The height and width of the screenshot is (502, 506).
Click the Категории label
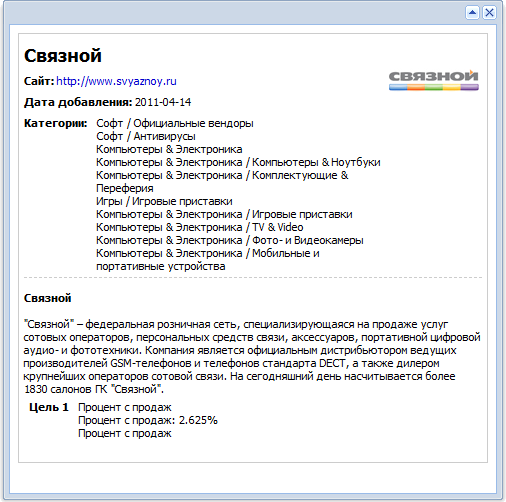(55, 123)
